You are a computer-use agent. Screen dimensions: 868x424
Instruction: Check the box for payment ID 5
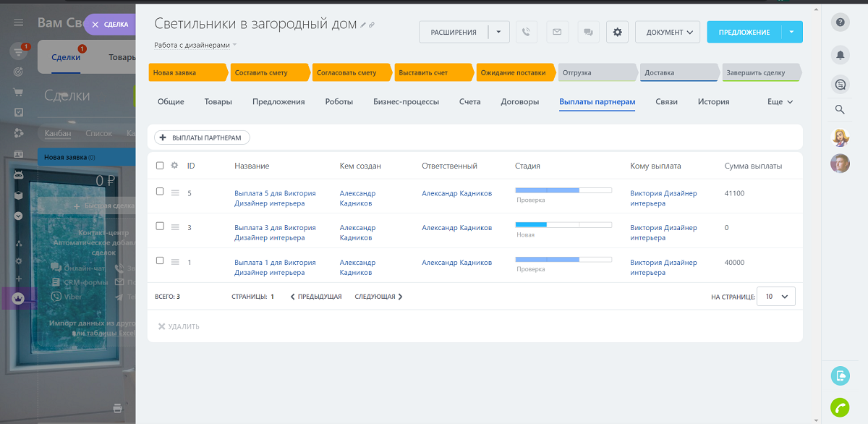pyautogui.click(x=160, y=192)
